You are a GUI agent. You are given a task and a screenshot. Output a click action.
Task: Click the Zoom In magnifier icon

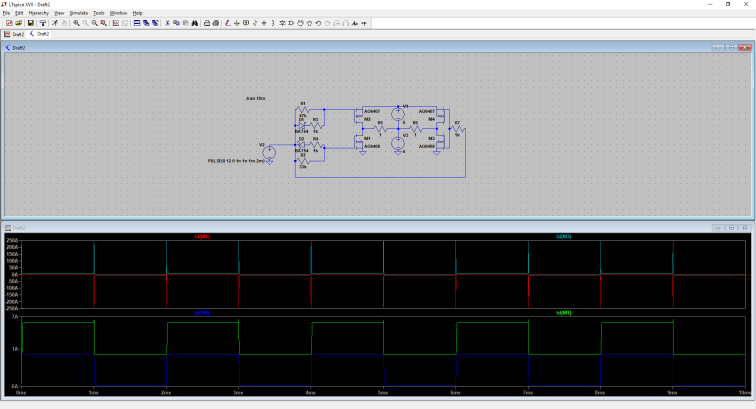[77, 22]
